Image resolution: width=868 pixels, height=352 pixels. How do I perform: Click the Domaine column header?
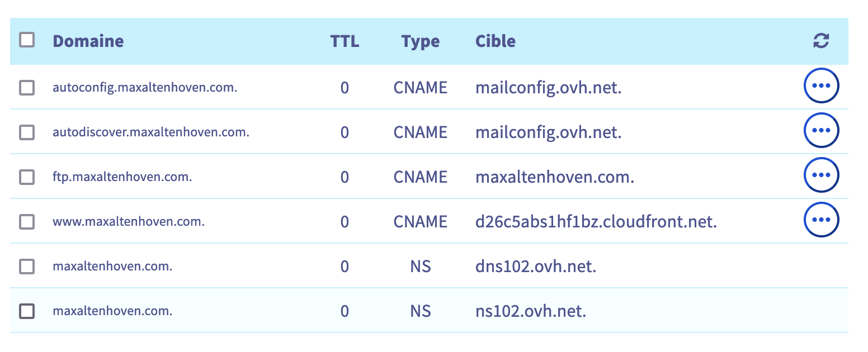pos(88,41)
